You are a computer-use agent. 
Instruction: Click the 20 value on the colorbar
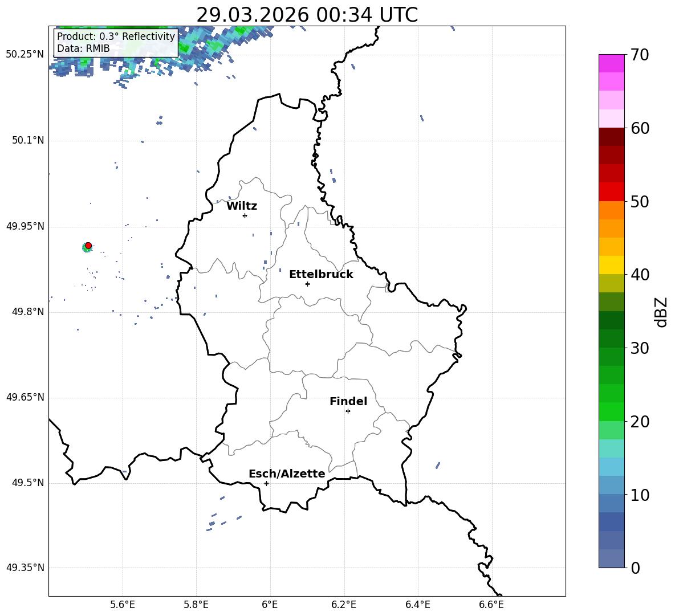tap(640, 422)
